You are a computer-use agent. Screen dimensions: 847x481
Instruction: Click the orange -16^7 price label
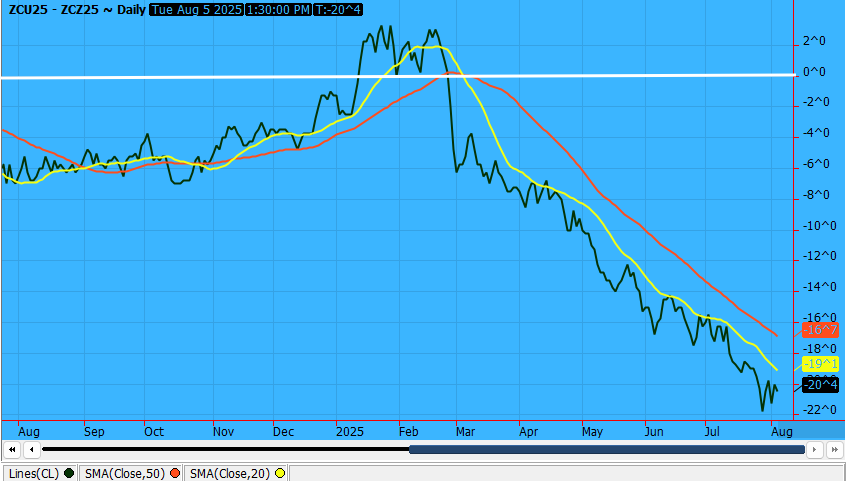[x=820, y=329]
